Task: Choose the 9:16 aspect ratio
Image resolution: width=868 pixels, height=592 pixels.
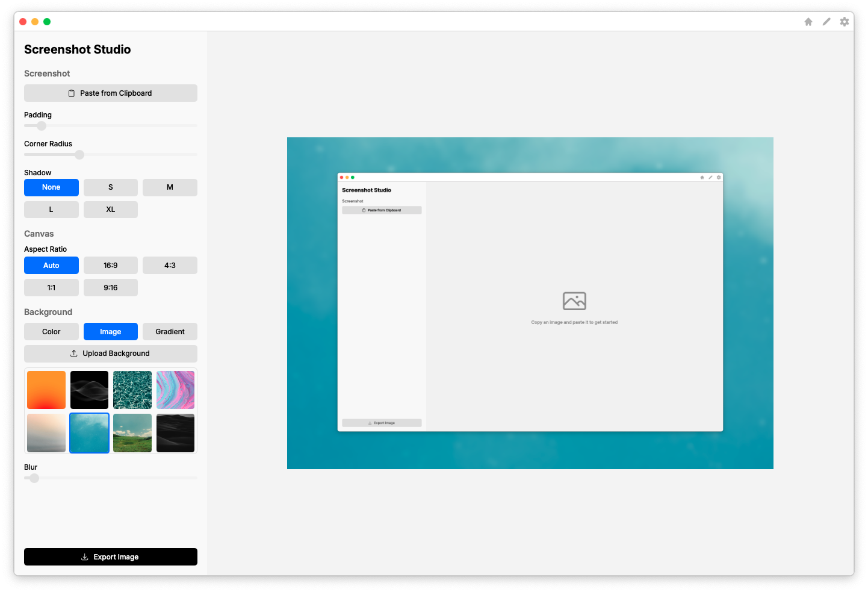Action: [110, 287]
